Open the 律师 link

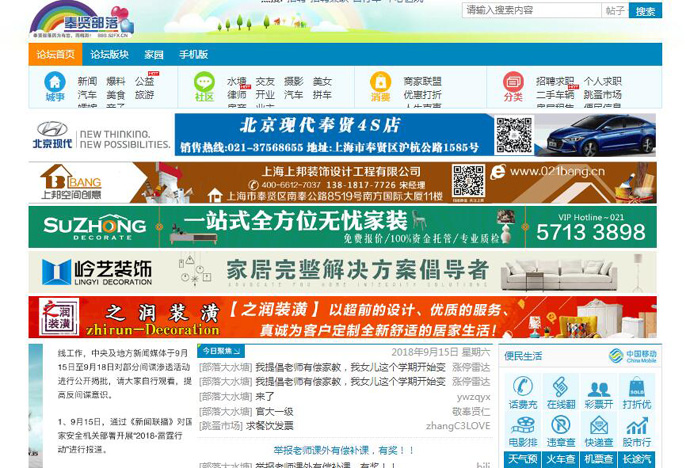click(x=237, y=95)
